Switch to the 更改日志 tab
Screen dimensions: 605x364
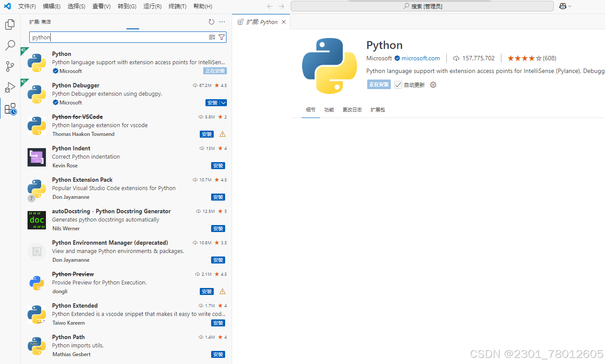click(x=352, y=110)
